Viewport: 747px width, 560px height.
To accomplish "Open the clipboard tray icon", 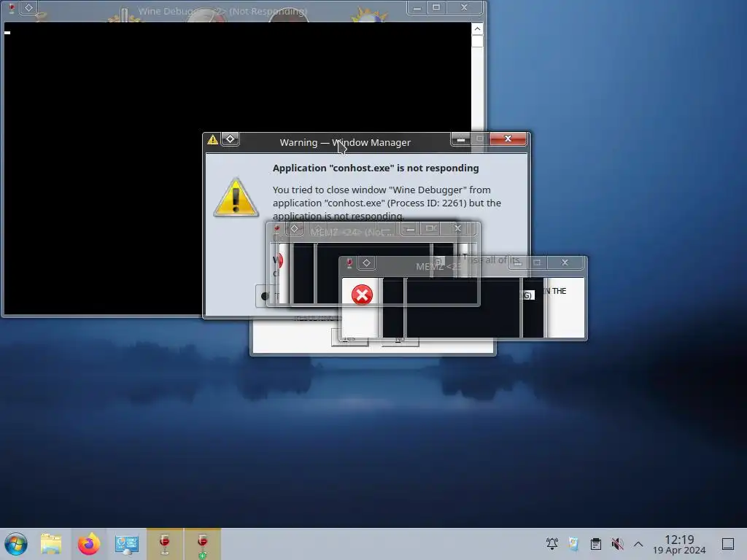I will [595, 544].
